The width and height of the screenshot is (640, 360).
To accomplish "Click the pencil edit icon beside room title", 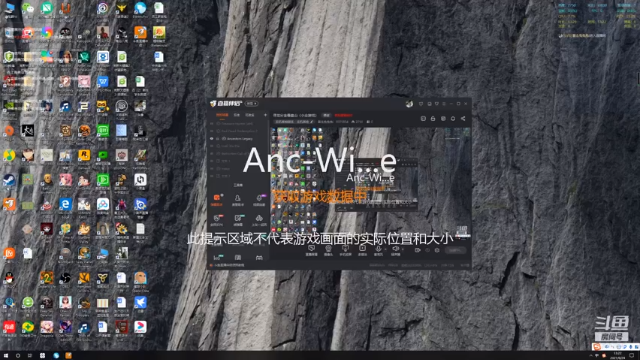I will (x=312, y=122).
